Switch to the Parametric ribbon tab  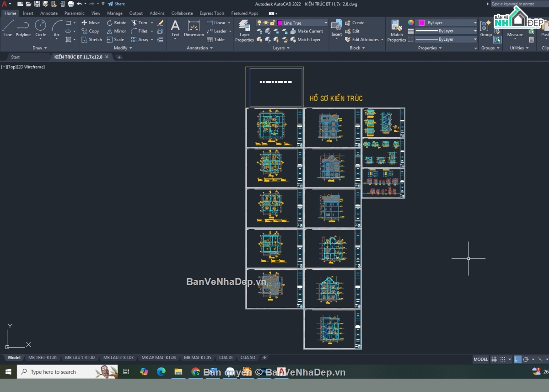click(74, 13)
